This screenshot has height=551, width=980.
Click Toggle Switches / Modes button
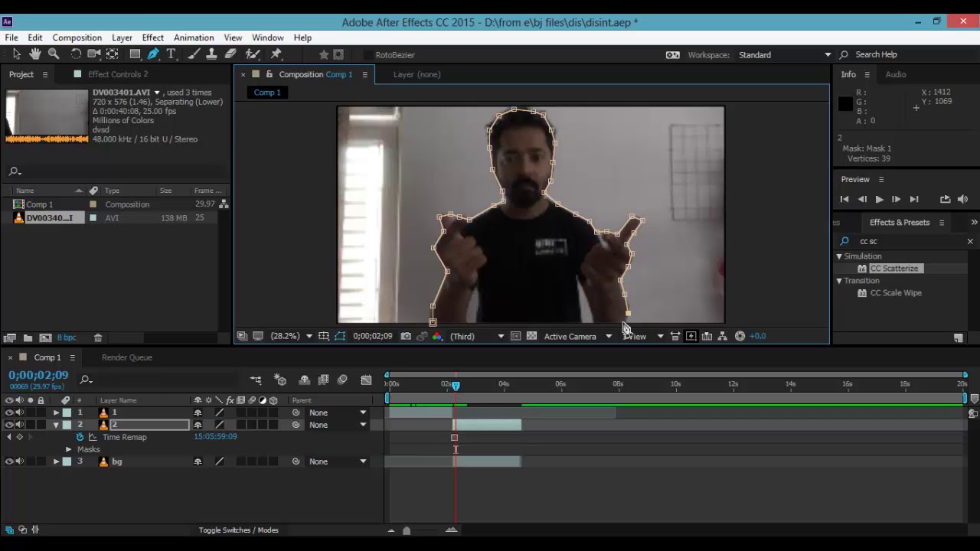(239, 530)
